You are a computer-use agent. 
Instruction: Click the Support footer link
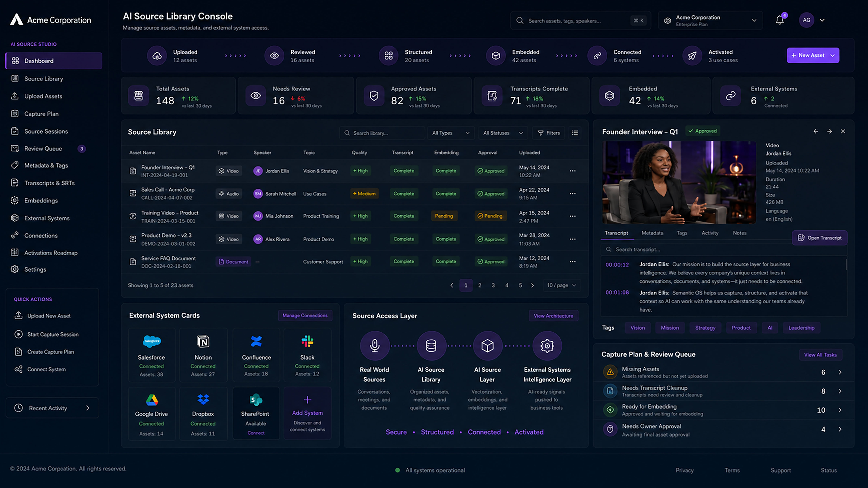(780, 470)
